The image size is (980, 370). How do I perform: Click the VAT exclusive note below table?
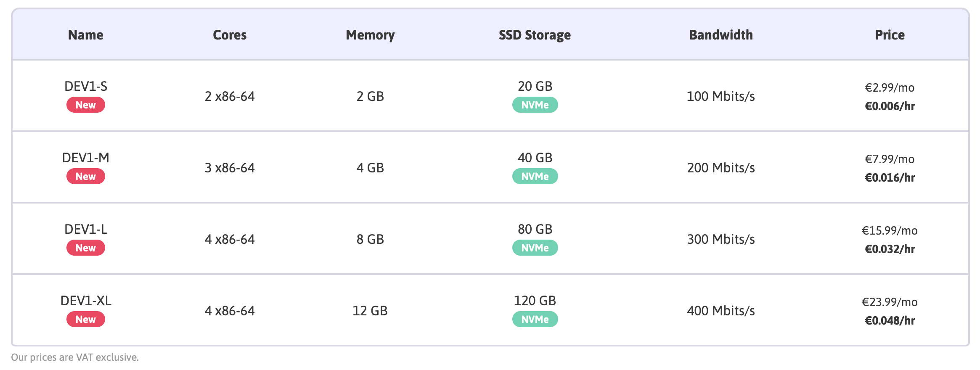click(x=75, y=357)
